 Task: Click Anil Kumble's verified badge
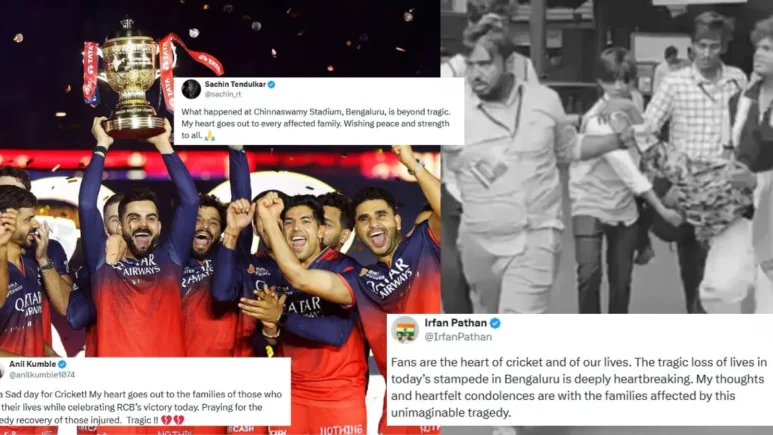click(62, 364)
